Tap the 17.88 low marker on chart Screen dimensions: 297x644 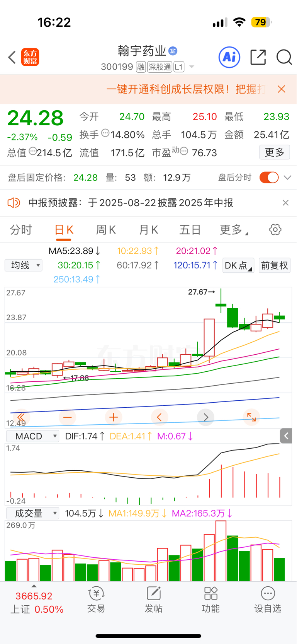tap(76, 378)
